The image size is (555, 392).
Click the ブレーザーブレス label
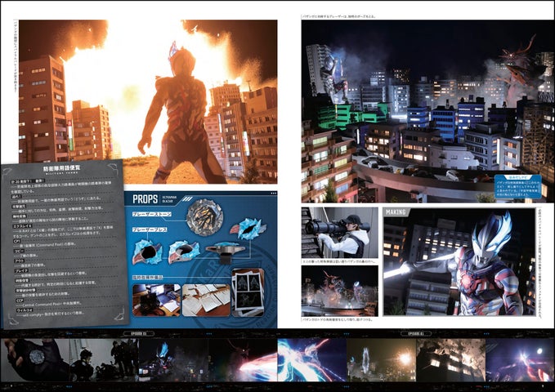(x=150, y=229)
